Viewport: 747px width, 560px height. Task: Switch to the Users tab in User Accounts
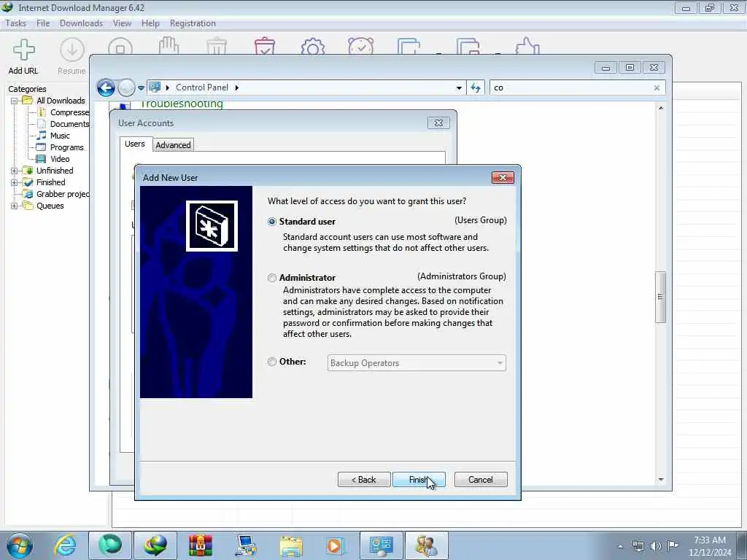pos(135,144)
